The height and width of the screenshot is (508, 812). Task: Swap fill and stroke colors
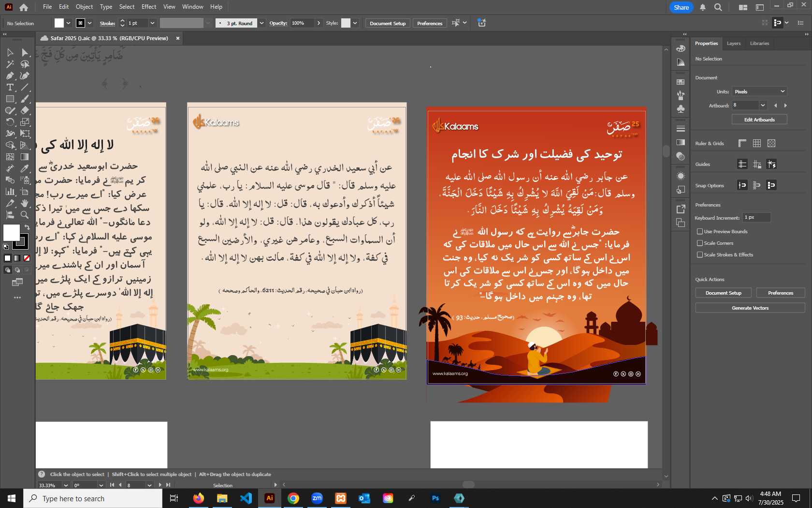click(27, 227)
